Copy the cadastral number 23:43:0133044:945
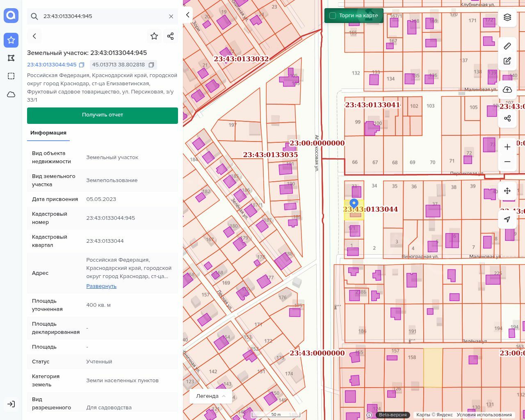This screenshot has width=525, height=420. click(x=82, y=65)
